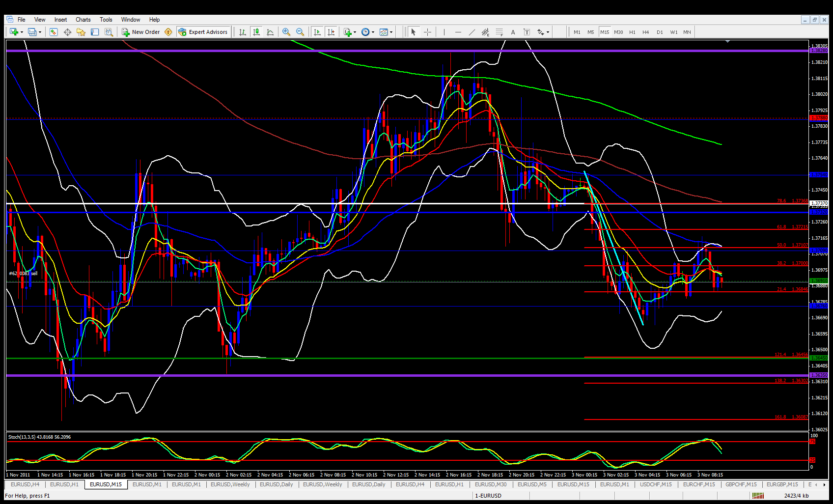Screen dimensions: 833x504
Task: Open the Data Window panel
Action: pos(67,32)
